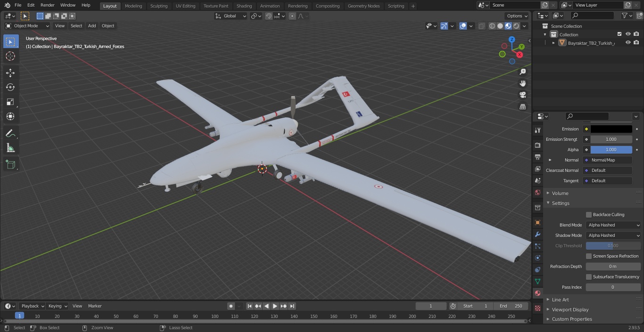Select the Measure tool
Screen dimensions: 644x332
(x=10, y=148)
